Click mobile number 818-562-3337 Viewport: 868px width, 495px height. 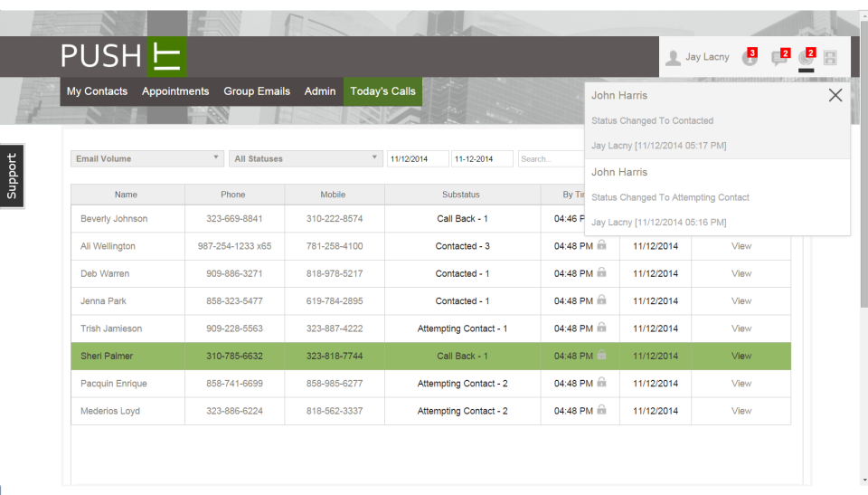pos(335,411)
